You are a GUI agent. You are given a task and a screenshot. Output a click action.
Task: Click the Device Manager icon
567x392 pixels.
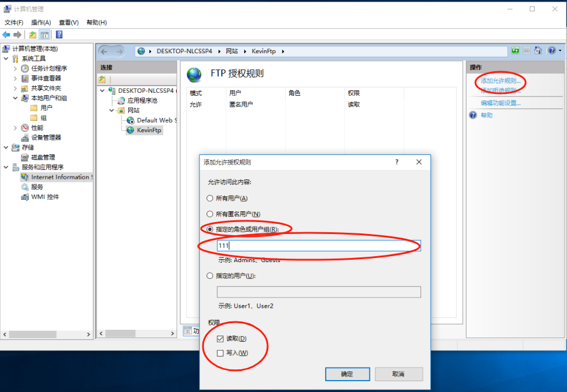(25, 137)
